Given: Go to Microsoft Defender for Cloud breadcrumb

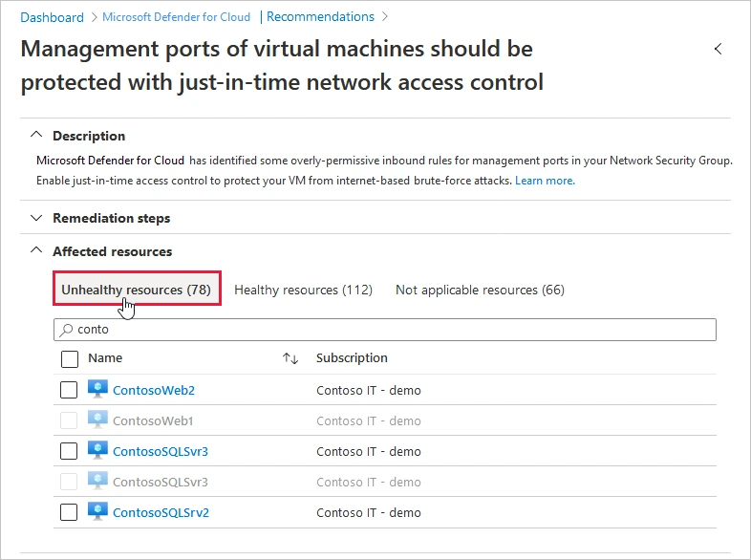Looking at the screenshot, I should 176,17.
